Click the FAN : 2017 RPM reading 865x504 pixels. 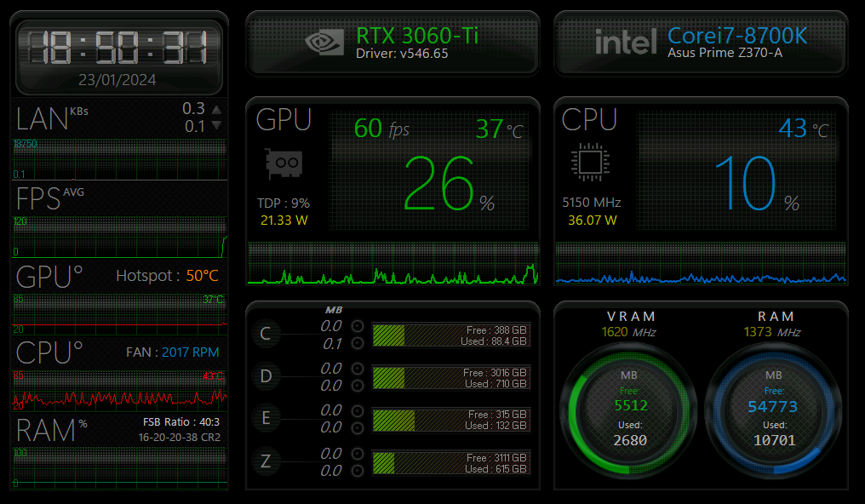(173, 352)
